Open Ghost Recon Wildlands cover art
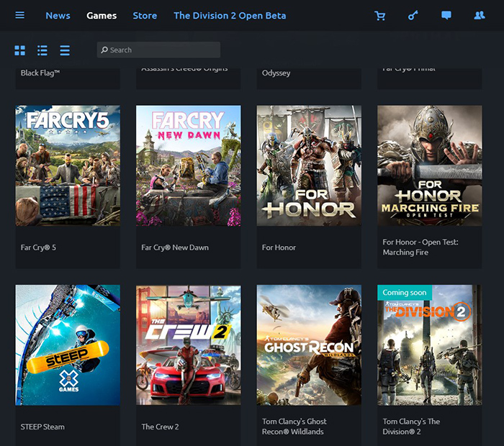This screenshot has width=504, height=446. pos(309,345)
